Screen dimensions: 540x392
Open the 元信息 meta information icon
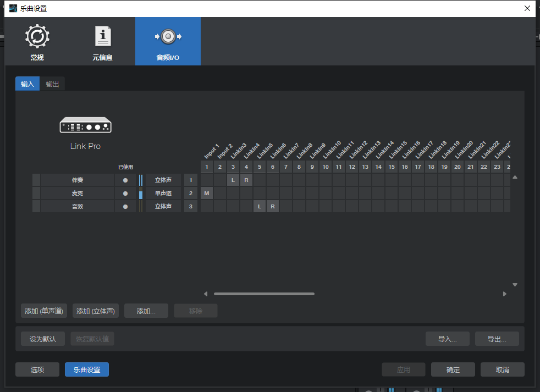point(102,37)
